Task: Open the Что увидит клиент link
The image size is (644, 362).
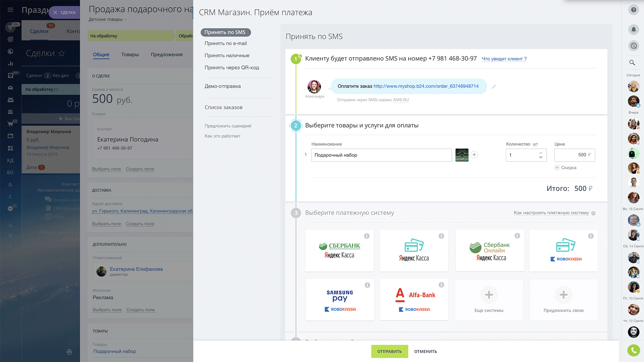Action: pos(504,59)
